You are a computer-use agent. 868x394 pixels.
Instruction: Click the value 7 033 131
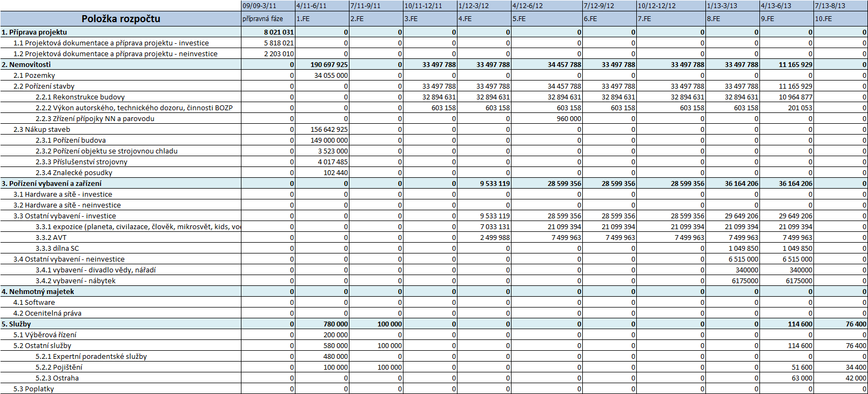[x=495, y=226]
